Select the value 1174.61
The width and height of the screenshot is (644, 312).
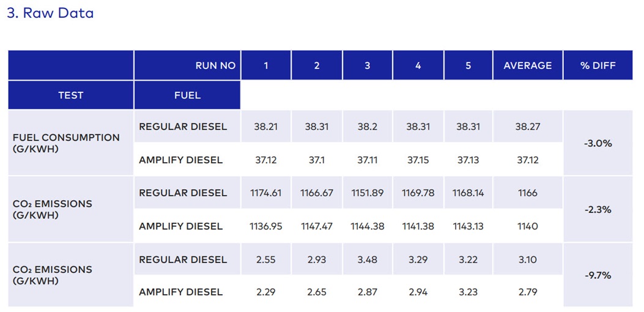click(x=266, y=192)
